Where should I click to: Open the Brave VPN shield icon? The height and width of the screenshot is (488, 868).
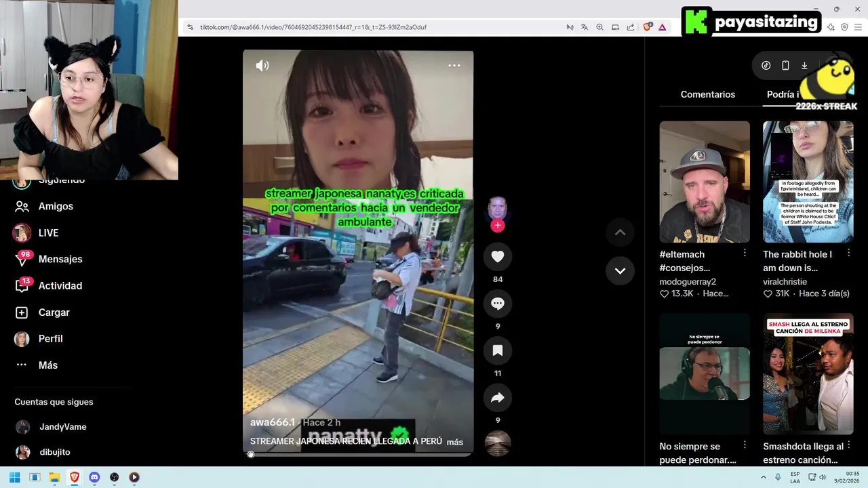pyautogui.click(x=844, y=27)
